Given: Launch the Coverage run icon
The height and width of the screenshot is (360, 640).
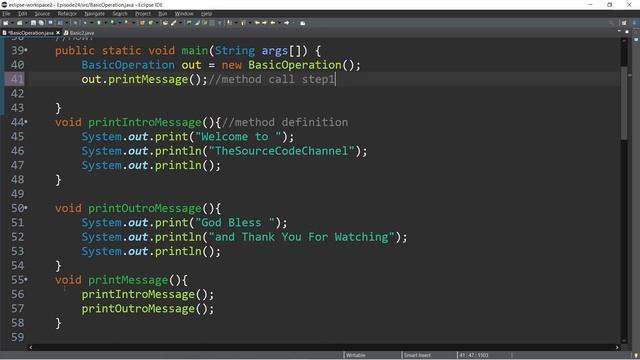Looking at the screenshot, I should (112, 23).
